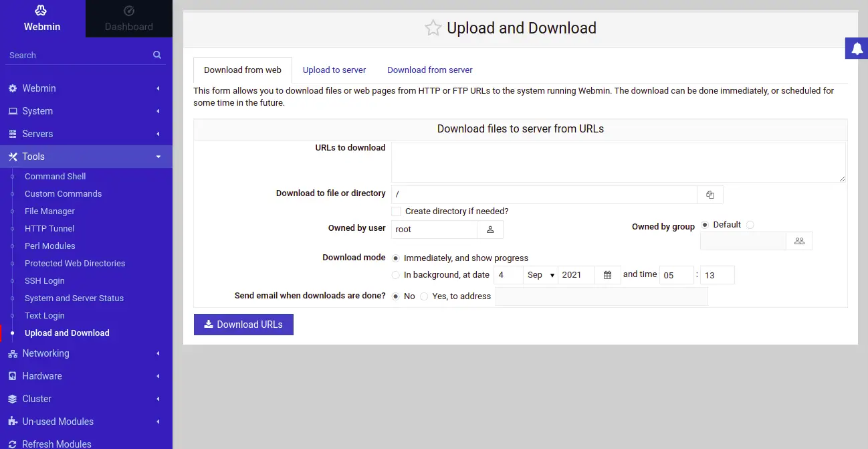
Task: Click the Download URLs button
Action: click(x=243, y=325)
